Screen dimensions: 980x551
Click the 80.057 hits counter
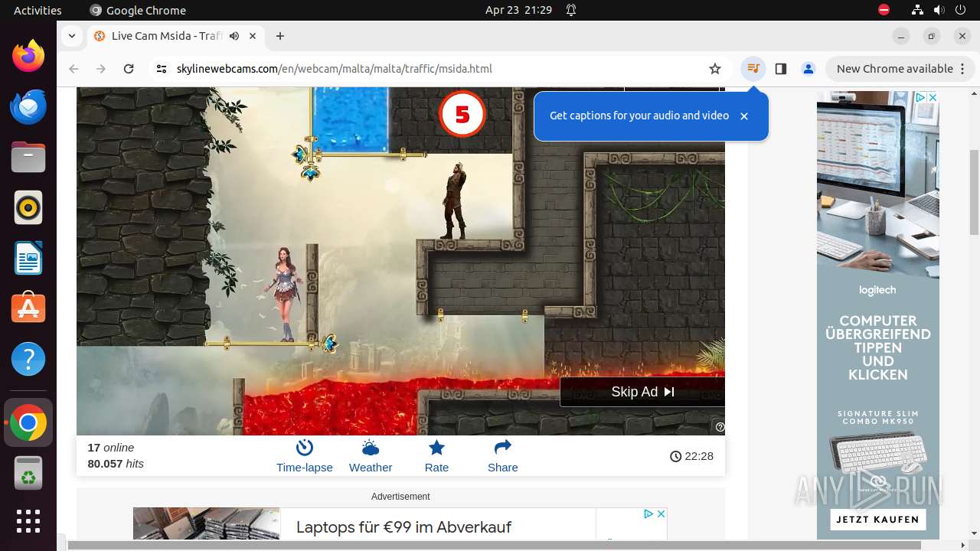[116, 464]
